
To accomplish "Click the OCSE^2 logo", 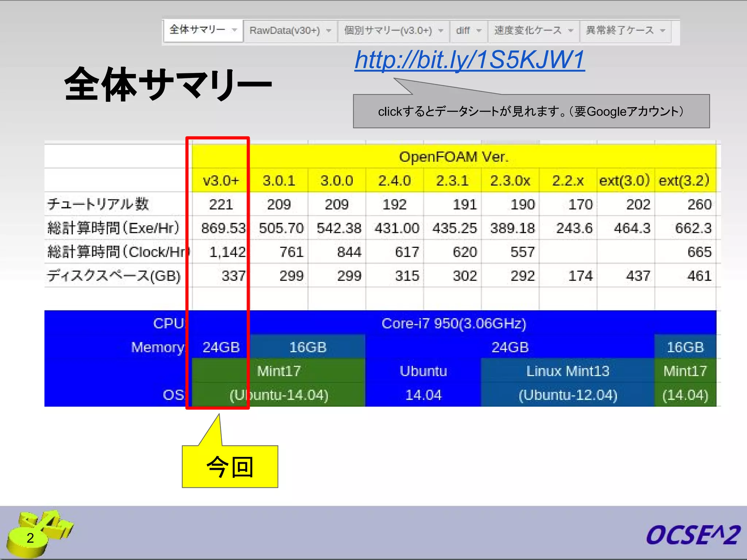I will pos(693,535).
